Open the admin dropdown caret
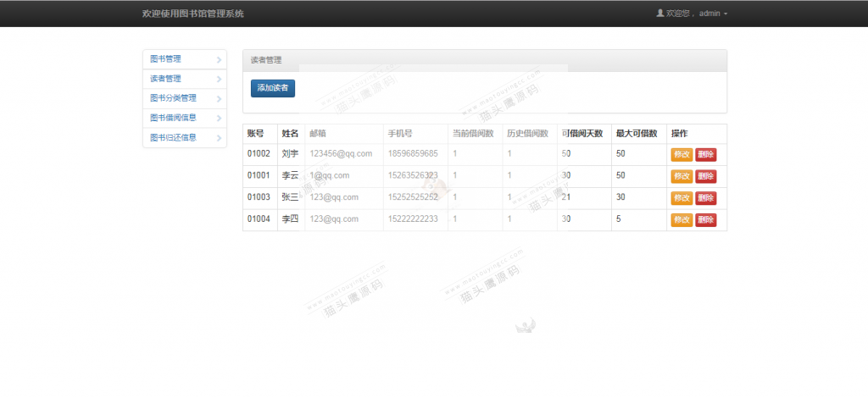This screenshot has height=398, width=868. coord(726,14)
